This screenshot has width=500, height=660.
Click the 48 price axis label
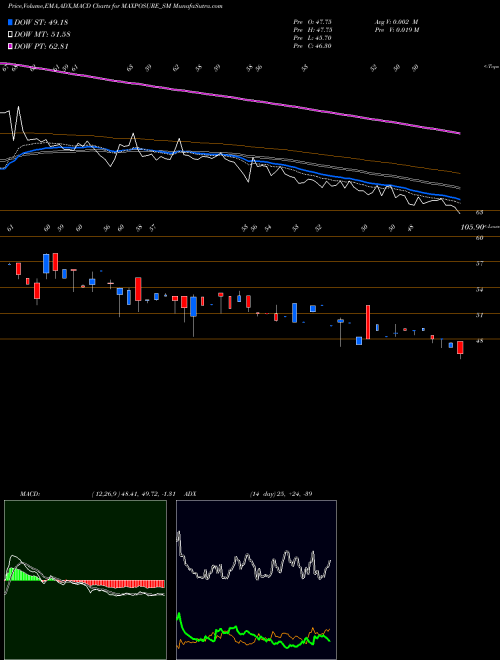[x=479, y=341]
